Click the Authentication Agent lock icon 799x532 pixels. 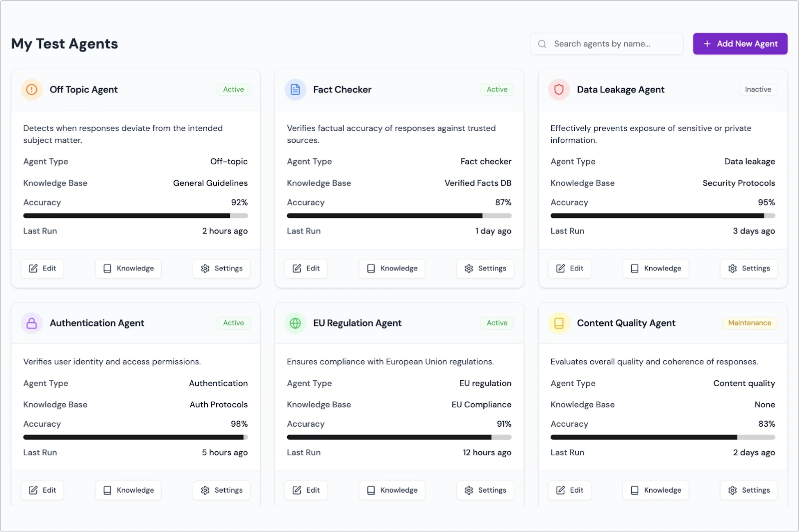click(x=31, y=323)
